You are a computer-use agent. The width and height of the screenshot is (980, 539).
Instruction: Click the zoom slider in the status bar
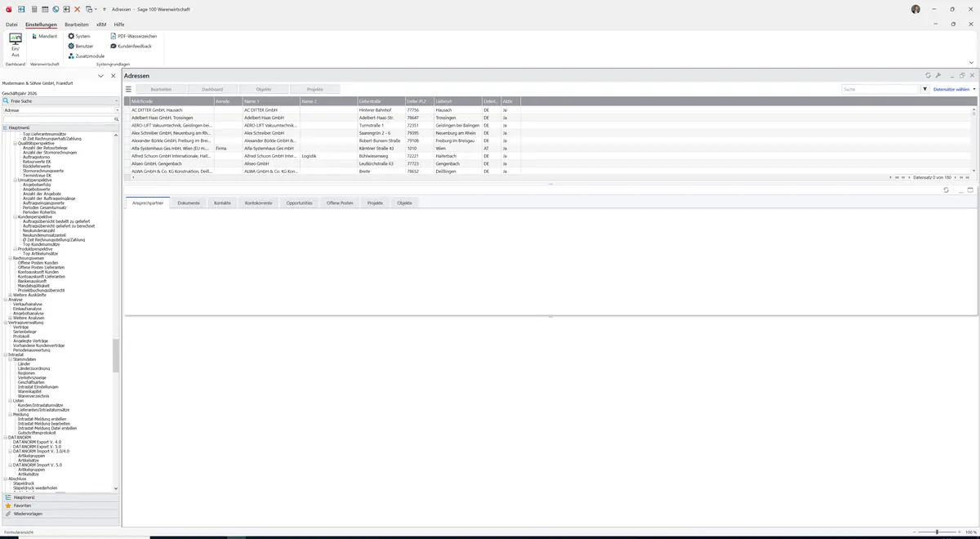[x=937, y=532]
